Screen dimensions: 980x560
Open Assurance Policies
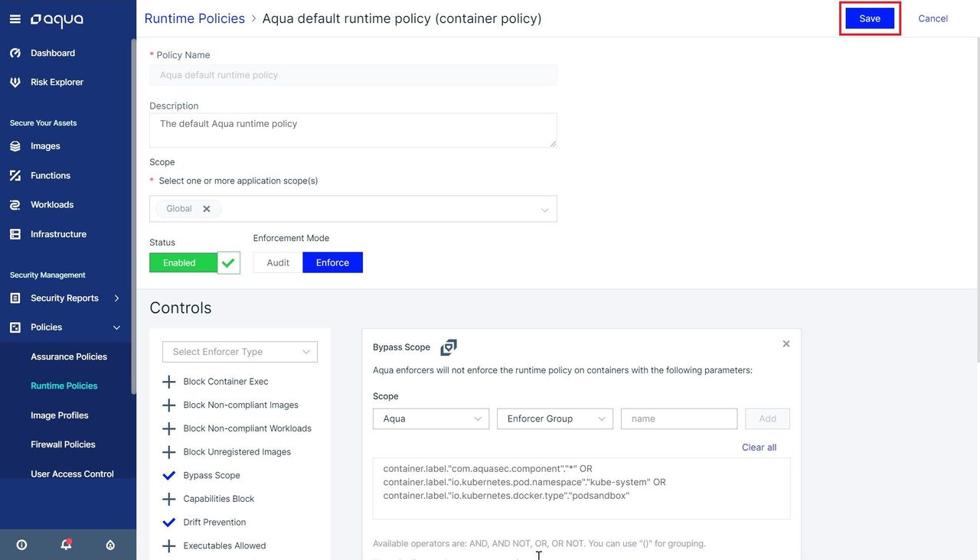69,357
